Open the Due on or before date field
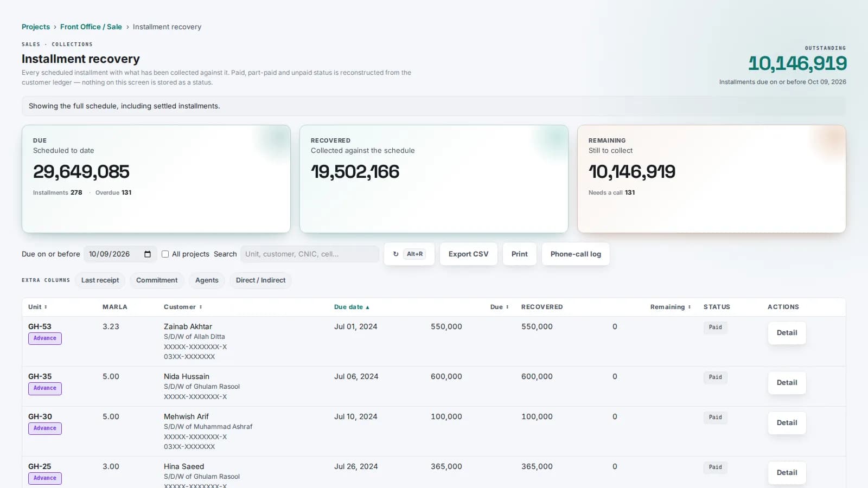Screen dimensions: 868x488 [x=120, y=254]
